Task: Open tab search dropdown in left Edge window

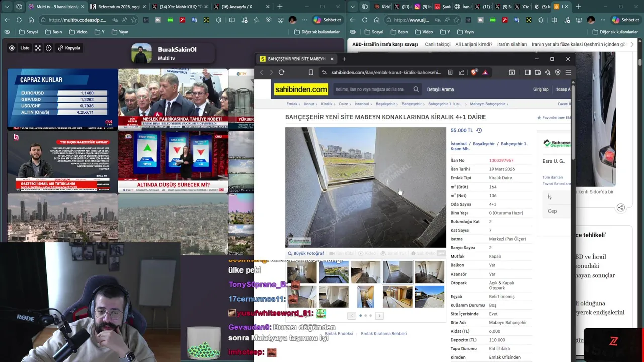Action: pyautogui.click(x=7, y=7)
